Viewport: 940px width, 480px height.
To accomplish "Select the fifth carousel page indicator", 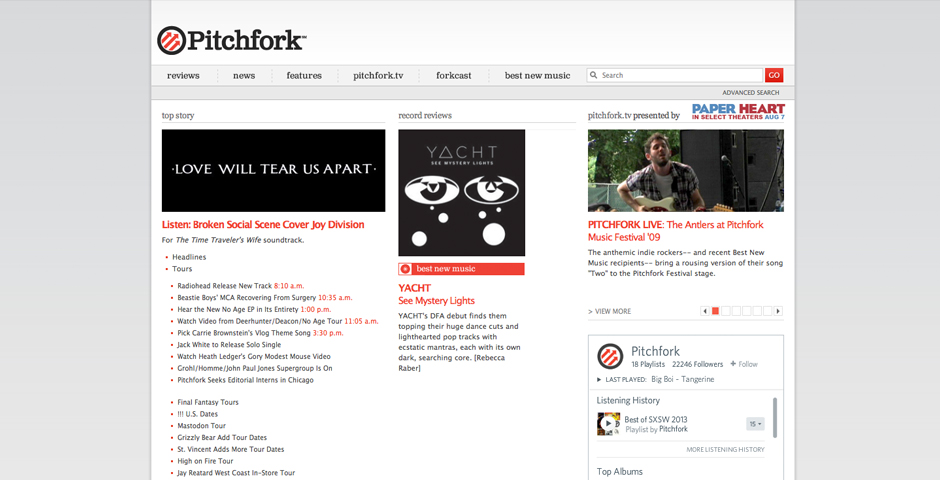I will [x=757, y=311].
